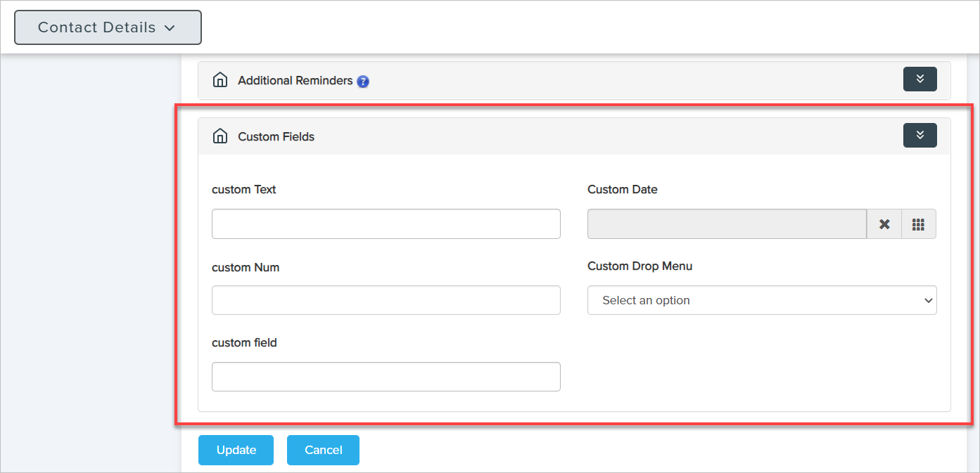The height and width of the screenshot is (473, 980).
Task: Focus the custom Num input field
Action: tap(386, 300)
